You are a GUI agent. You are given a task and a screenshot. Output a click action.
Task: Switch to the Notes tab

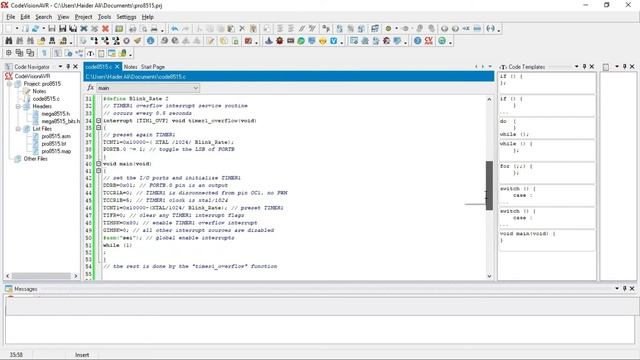point(130,67)
